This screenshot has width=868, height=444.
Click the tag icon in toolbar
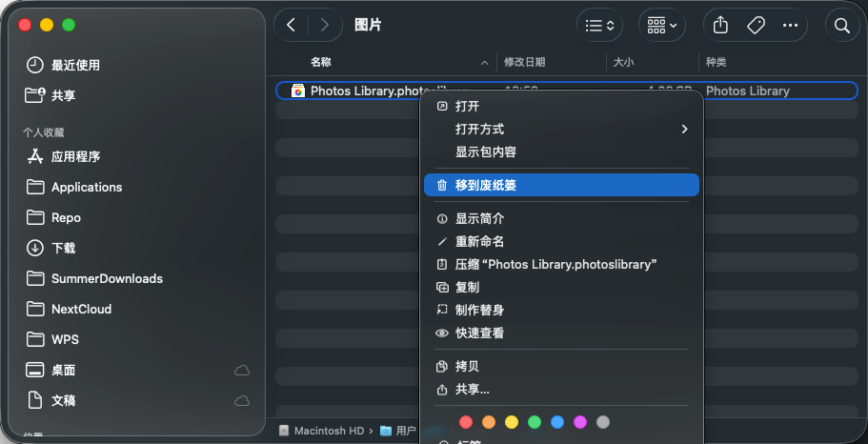coord(756,26)
